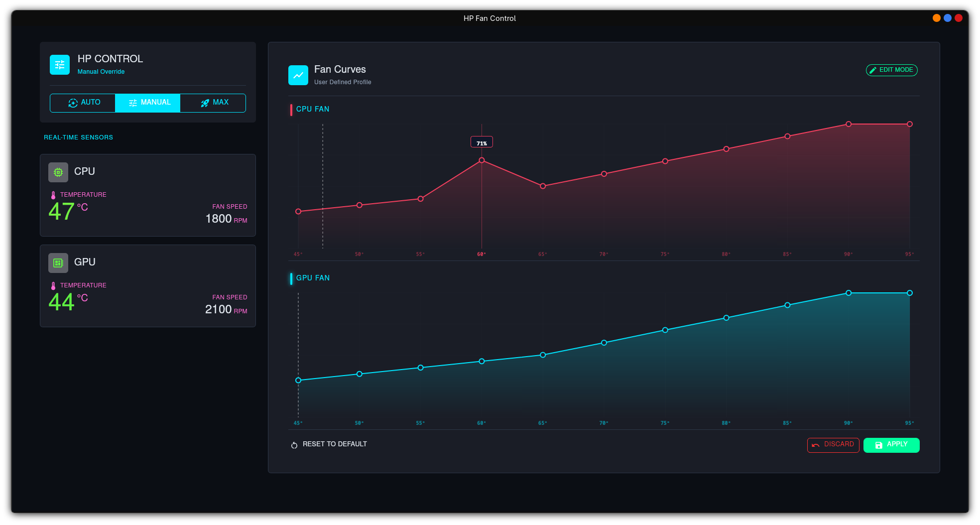Select GPU fan curve point at 65°

pyautogui.click(x=543, y=355)
